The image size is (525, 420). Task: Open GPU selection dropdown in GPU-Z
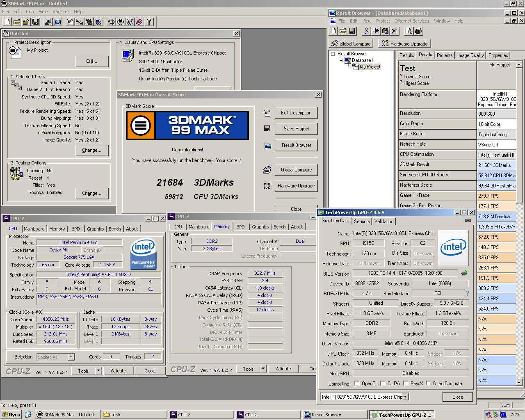(x=406, y=397)
